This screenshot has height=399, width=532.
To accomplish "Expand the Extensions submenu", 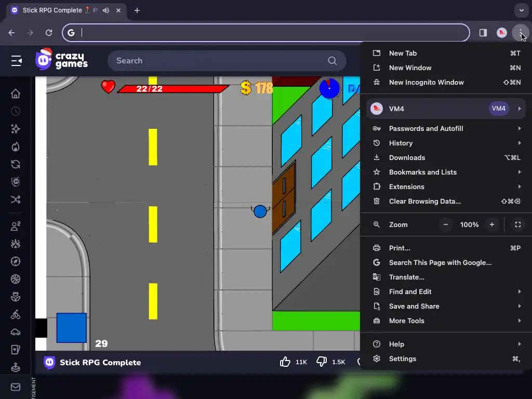I will 520,187.
